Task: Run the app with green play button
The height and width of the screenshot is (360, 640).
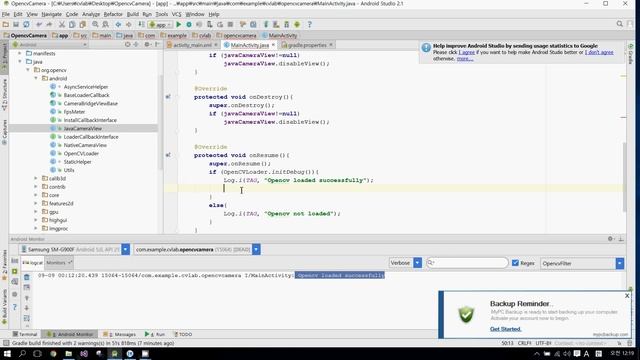Action: click(178, 24)
